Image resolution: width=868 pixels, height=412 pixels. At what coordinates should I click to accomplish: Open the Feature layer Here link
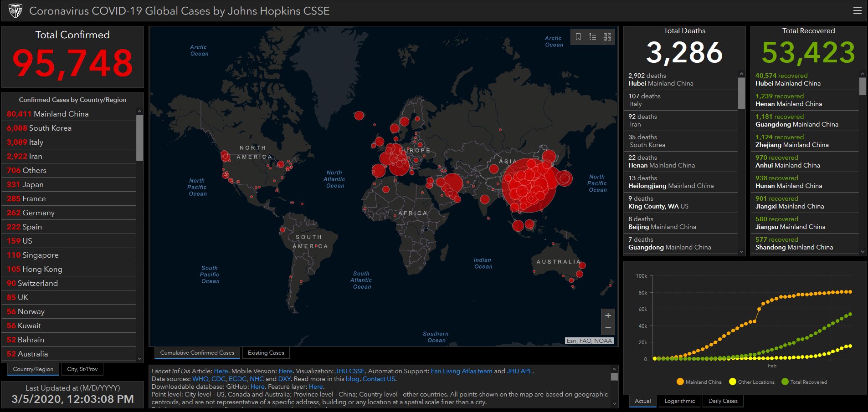coord(316,387)
